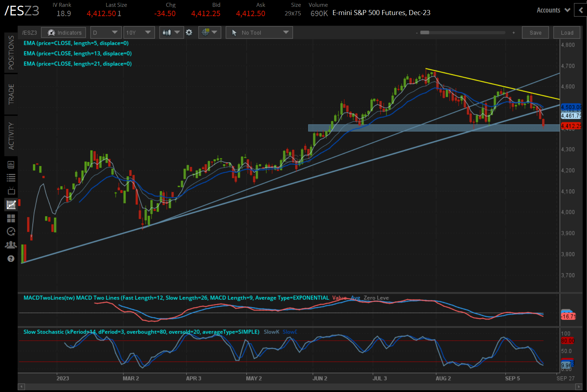Viewport: 587px width, 392px height.
Task: Open the OnDemand clock icon in sidebar
Action: (x=11, y=231)
